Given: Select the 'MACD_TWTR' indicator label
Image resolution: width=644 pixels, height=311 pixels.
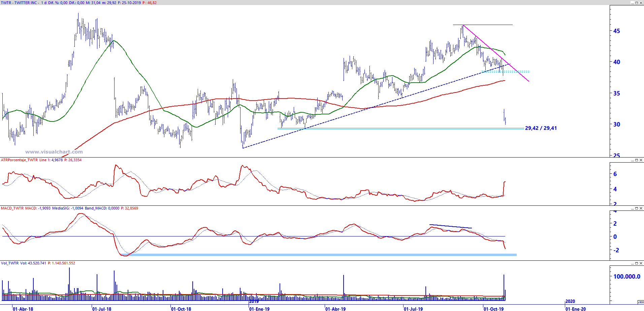Looking at the screenshot, I should pos(12,208).
